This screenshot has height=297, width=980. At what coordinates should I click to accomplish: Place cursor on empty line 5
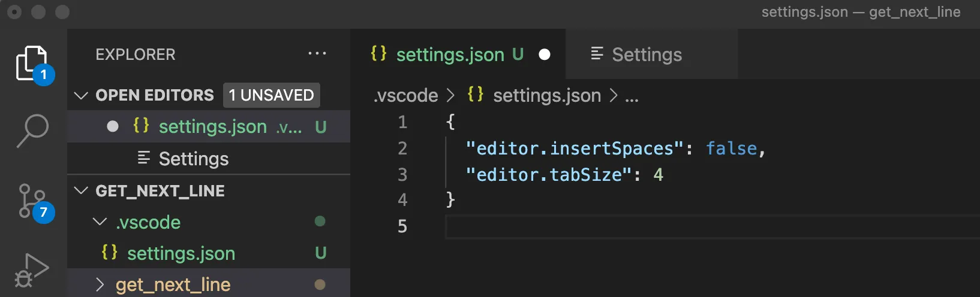click(600, 226)
